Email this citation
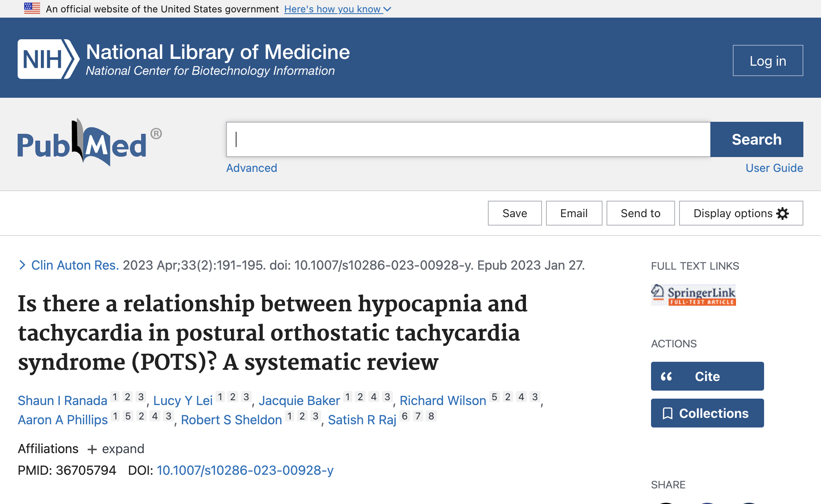This screenshot has width=821, height=504. (x=574, y=213)
